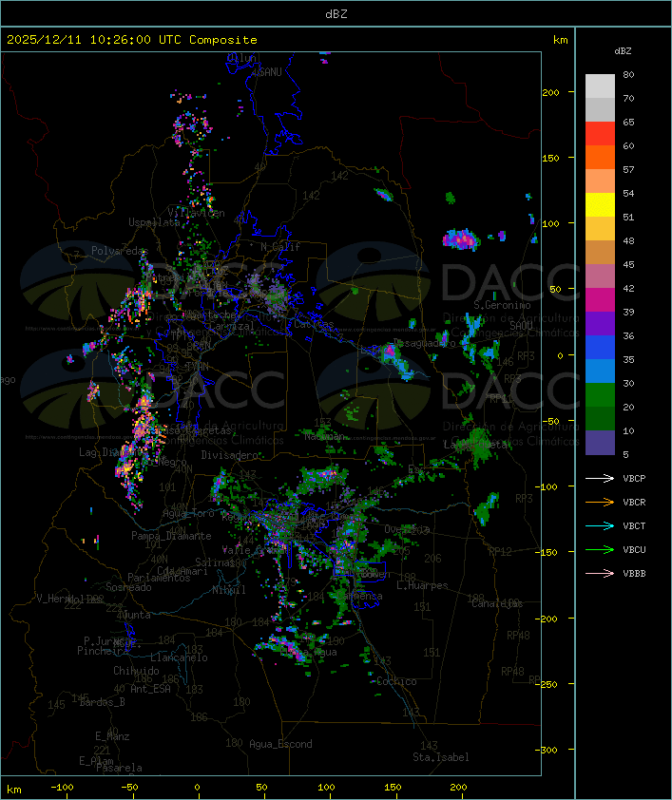Click the pink VBBB arrow symbol
The height and width of the screenshot is (800, 672).
click(600, 574)
